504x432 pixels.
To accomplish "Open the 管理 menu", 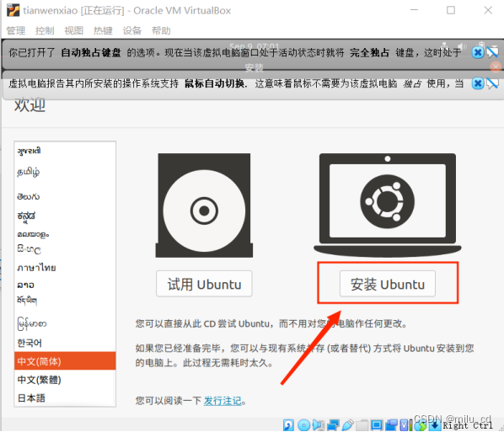I will 16,31.
